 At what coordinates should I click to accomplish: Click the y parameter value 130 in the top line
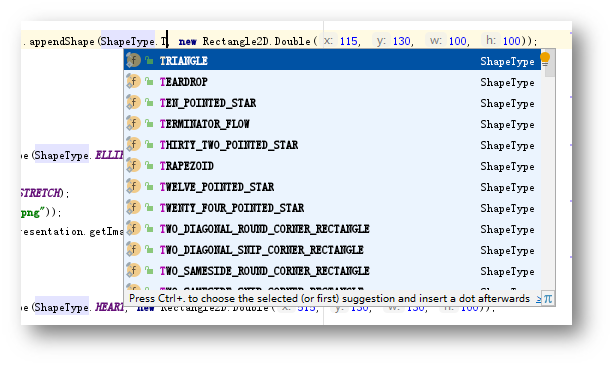(x=401, y=41)
